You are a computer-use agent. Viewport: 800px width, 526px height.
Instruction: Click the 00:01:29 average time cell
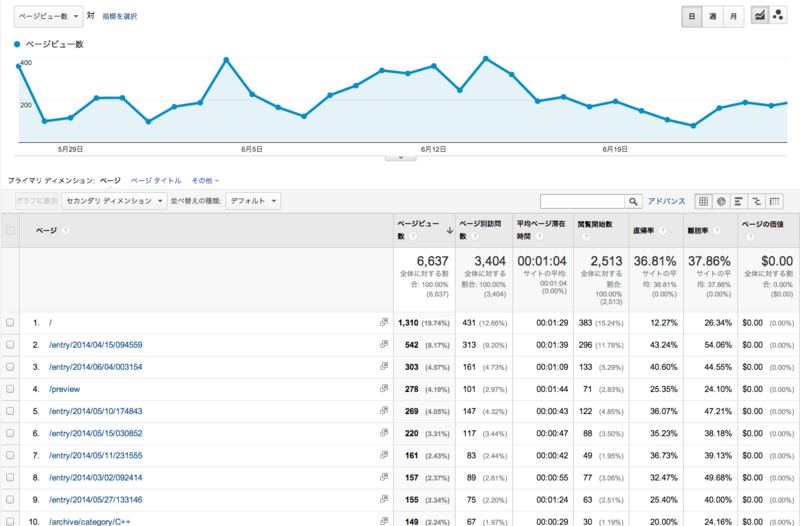point(552,323)
